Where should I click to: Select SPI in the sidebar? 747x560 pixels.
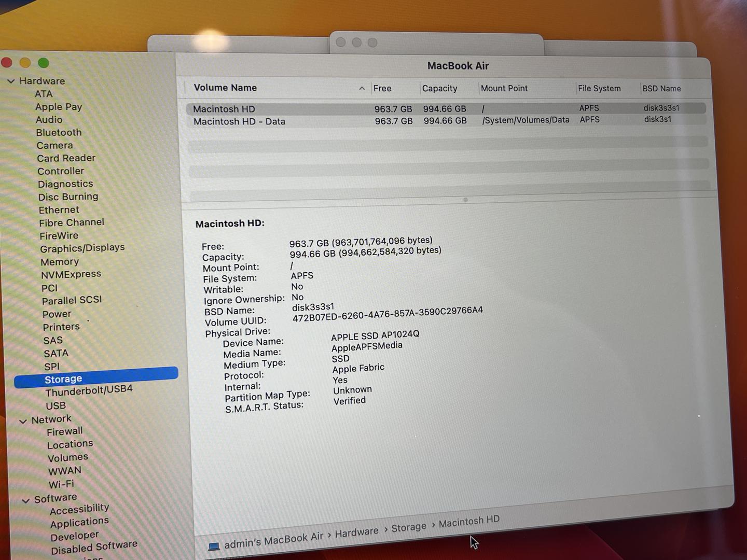click(x=51, y=367)
